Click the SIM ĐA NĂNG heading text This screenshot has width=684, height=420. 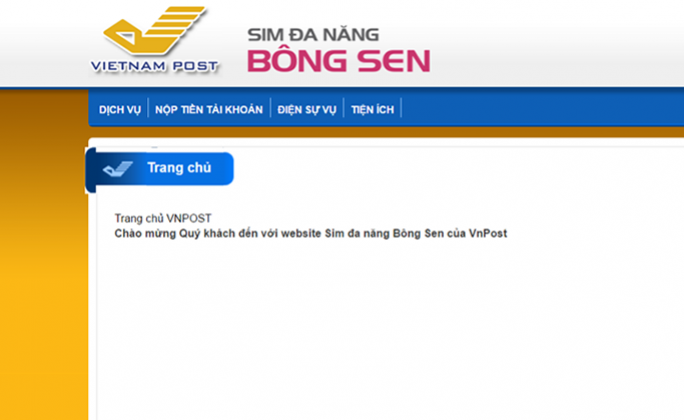pyautogui.click(x=313, y=34)
